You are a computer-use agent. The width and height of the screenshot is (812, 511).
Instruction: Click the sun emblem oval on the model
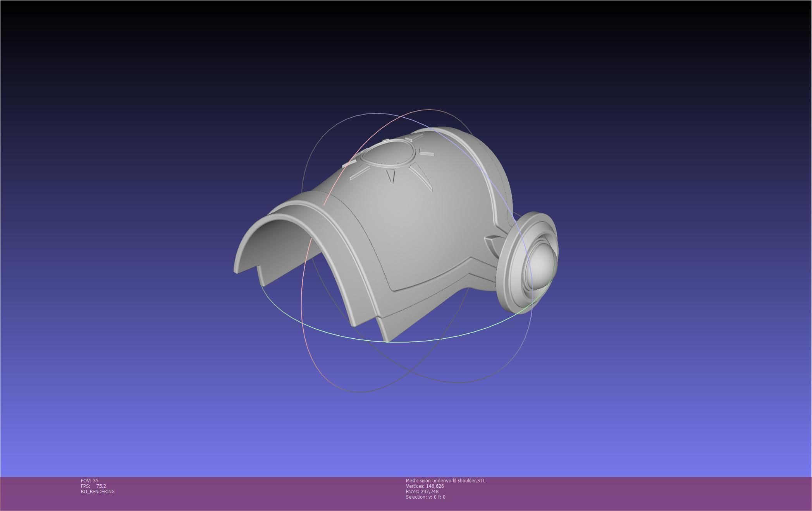[388, 154]
